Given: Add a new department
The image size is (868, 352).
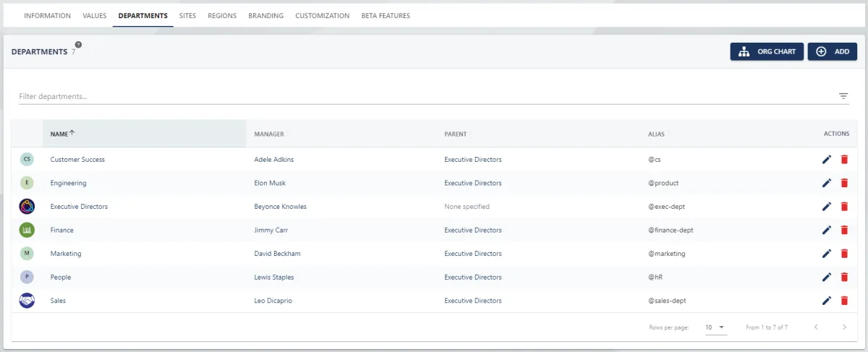Looking at the screenshot, I should pyautogui.click(x=832, y=51).
